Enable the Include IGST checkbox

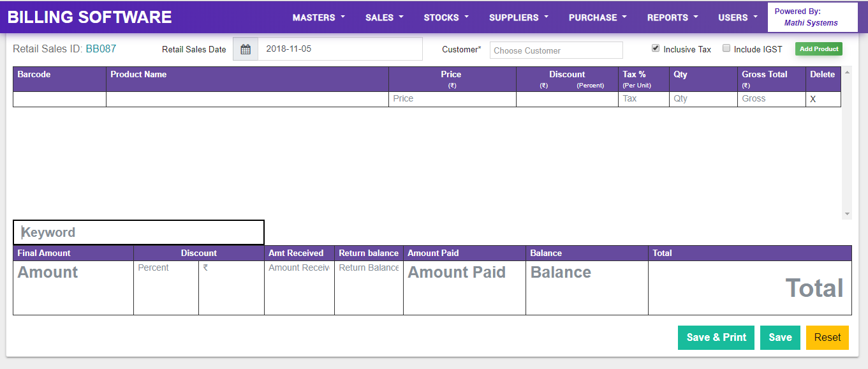726,48
